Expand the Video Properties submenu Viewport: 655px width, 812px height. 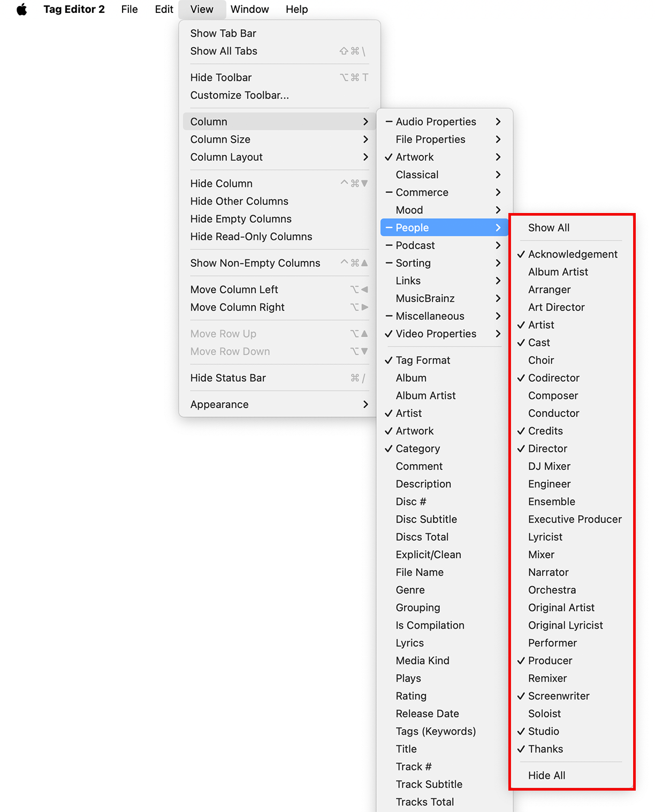click(x=444, y=333)
